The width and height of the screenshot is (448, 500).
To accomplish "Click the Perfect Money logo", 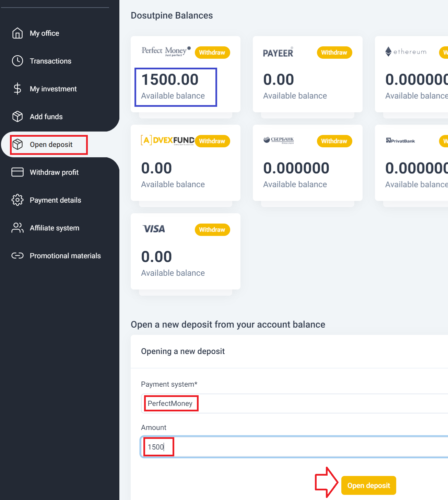I will 166,51.
